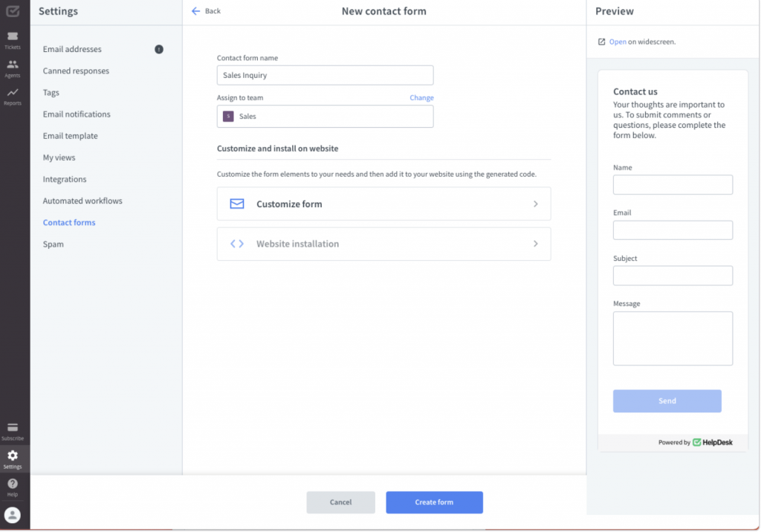Click the HelpDesk logo at top left

[13, 10]
